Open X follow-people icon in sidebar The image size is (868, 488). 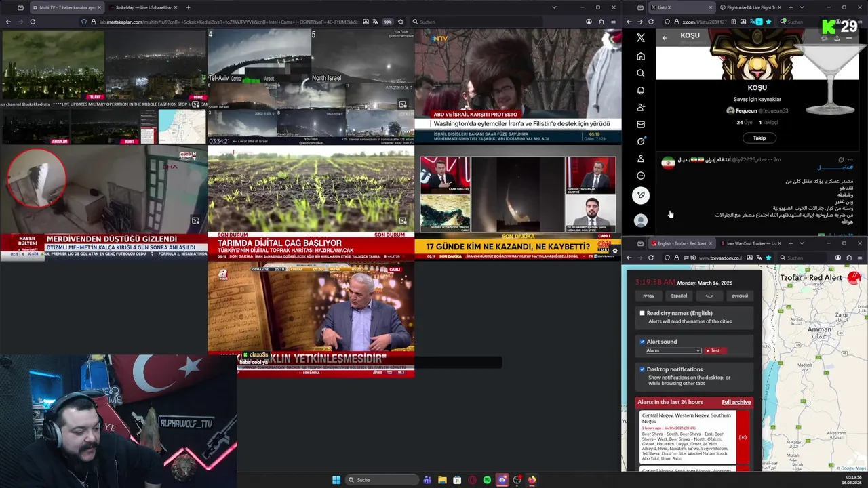[x=640, y=107]
